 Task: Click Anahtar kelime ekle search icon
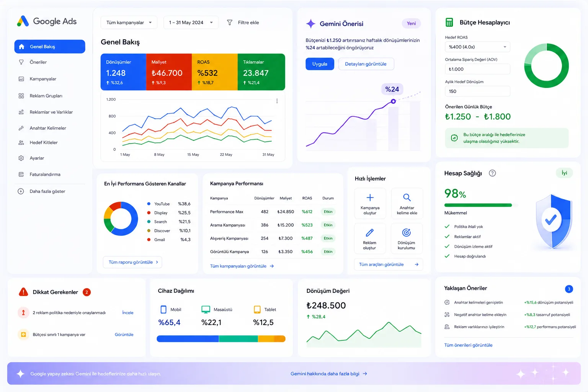[x=407, y=198]
